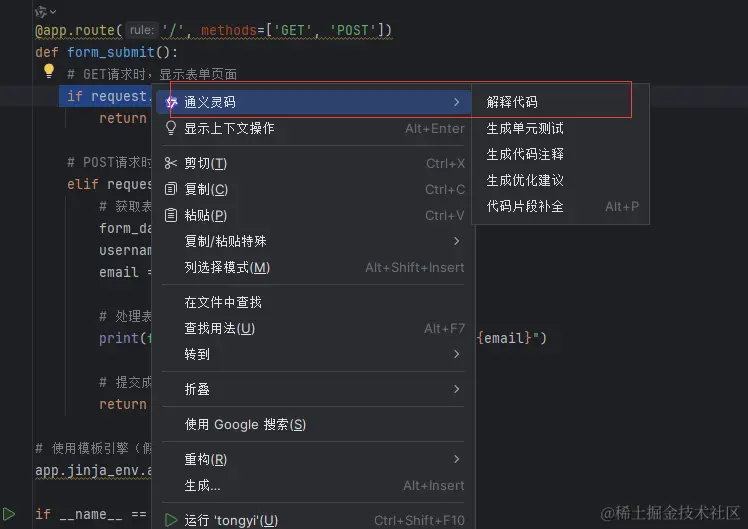The height and width of the screenshot is (529, 748).
Task: Select 剪切(T) from the context menu
Action: tap(313, 164)
